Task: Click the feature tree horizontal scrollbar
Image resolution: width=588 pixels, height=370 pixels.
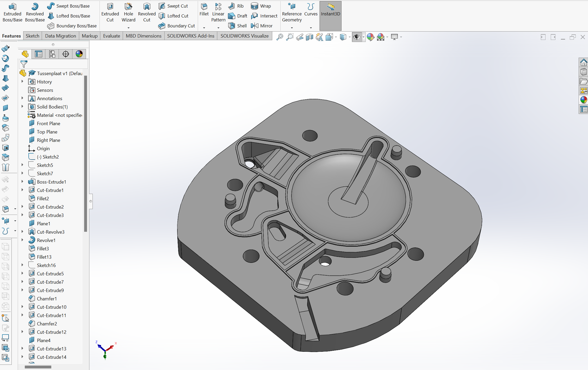Action: 38,367
